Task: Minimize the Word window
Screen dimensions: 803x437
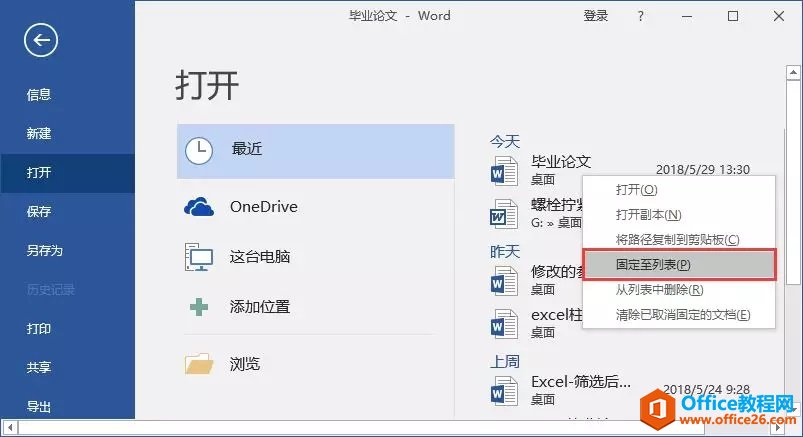Action: tap(687, 16)
